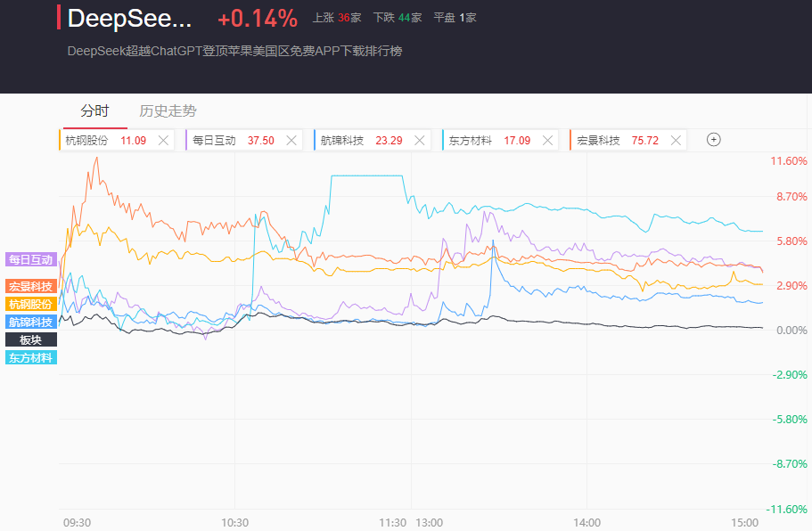812x531 pixels.
Task: Click the -2.90% axis label
Action: coord(790,375)
